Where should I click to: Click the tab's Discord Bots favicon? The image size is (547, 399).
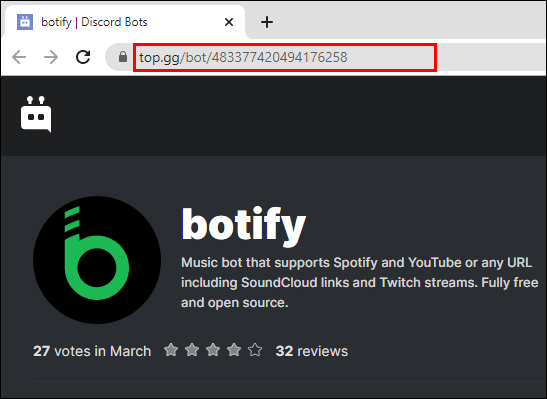[25, 22]
